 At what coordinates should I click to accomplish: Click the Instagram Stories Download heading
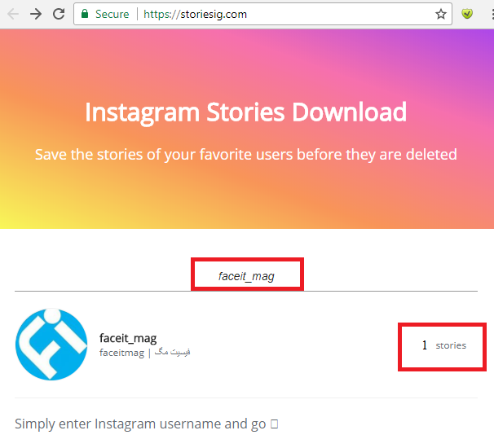click(245, 112)
